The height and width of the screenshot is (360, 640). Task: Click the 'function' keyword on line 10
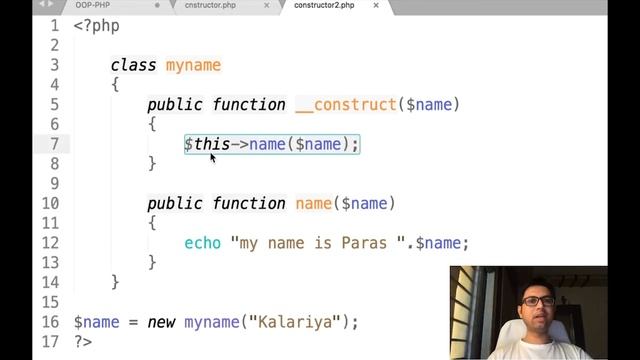249,204
